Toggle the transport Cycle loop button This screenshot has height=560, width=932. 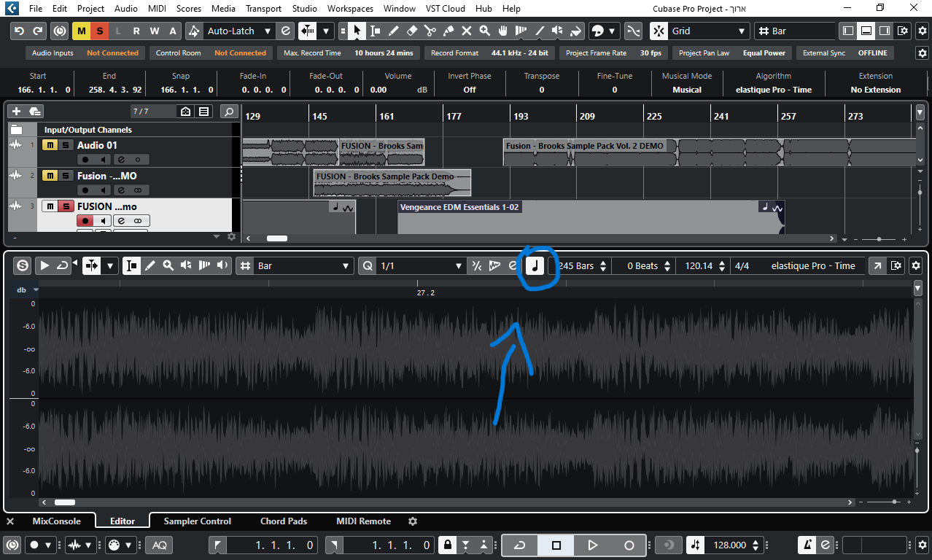520,545
